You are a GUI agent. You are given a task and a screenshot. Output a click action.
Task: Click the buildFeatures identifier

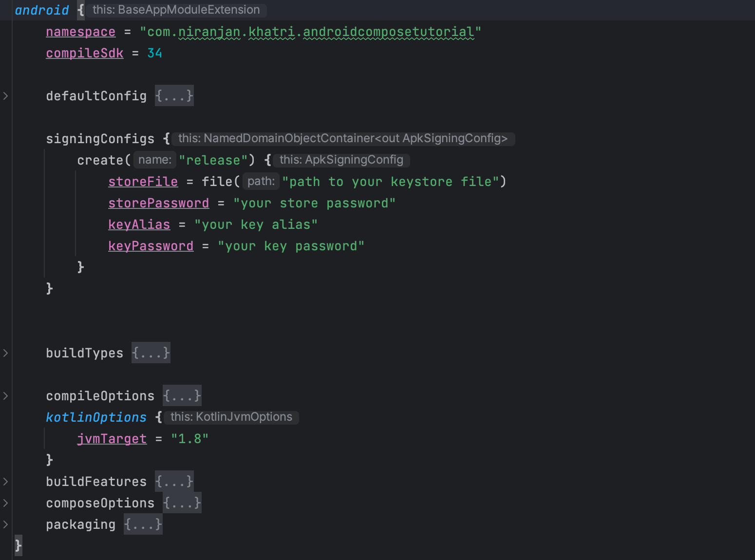click(x=96, y=482)
